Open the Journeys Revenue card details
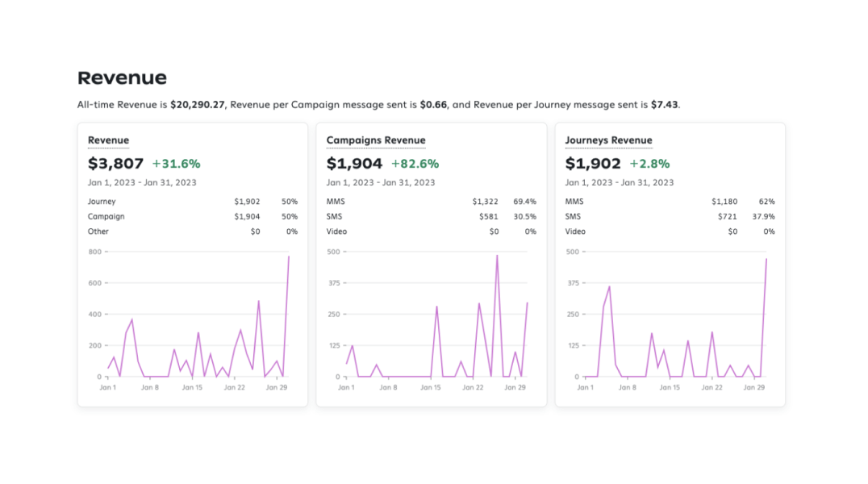This screenshot has height=484, width=868. point(609,140)
